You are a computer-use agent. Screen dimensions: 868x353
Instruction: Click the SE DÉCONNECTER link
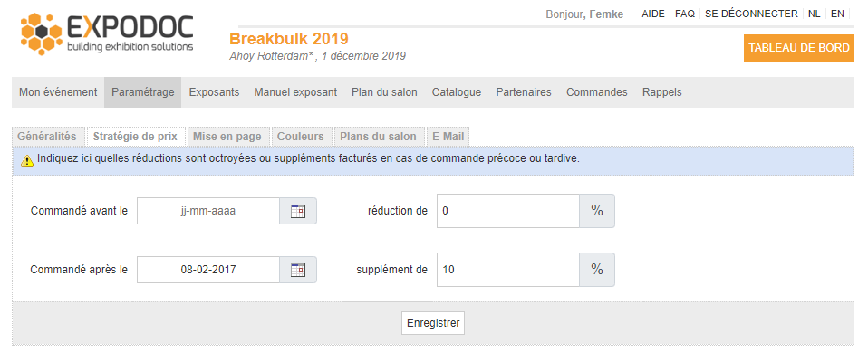coord(751,14)
